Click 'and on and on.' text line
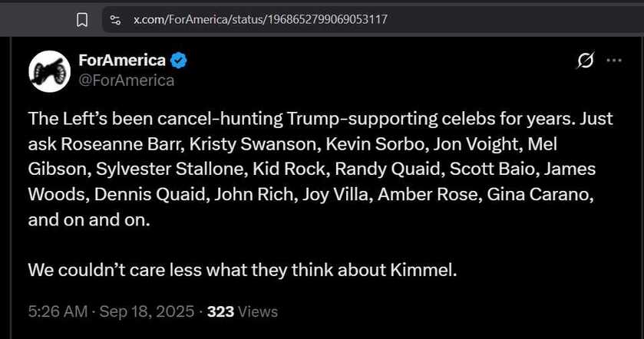644x339 pixels. (x=89, y=220)
